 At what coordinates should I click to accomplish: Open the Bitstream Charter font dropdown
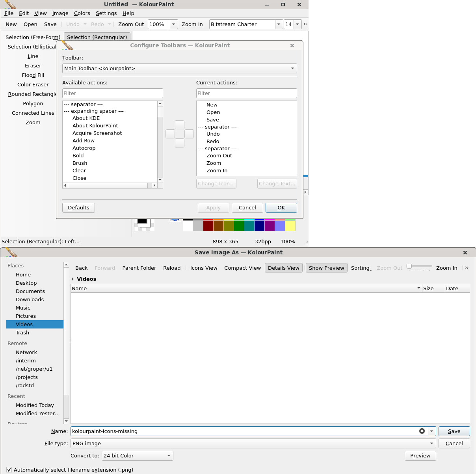point(279,24)
